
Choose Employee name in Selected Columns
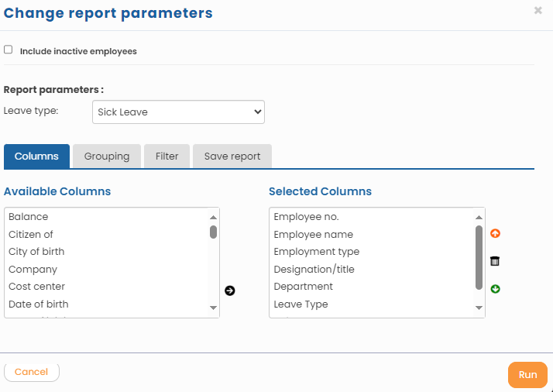click(x=313, y=234)
